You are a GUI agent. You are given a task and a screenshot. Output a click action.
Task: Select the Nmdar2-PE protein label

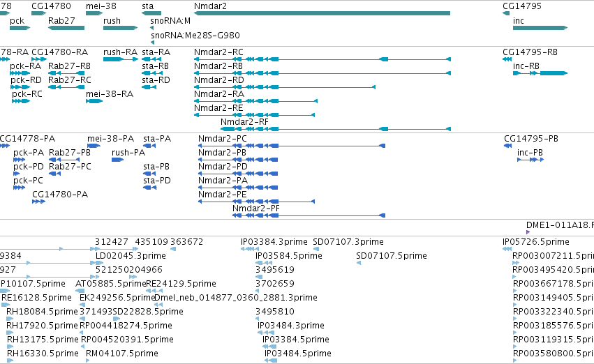223,195
